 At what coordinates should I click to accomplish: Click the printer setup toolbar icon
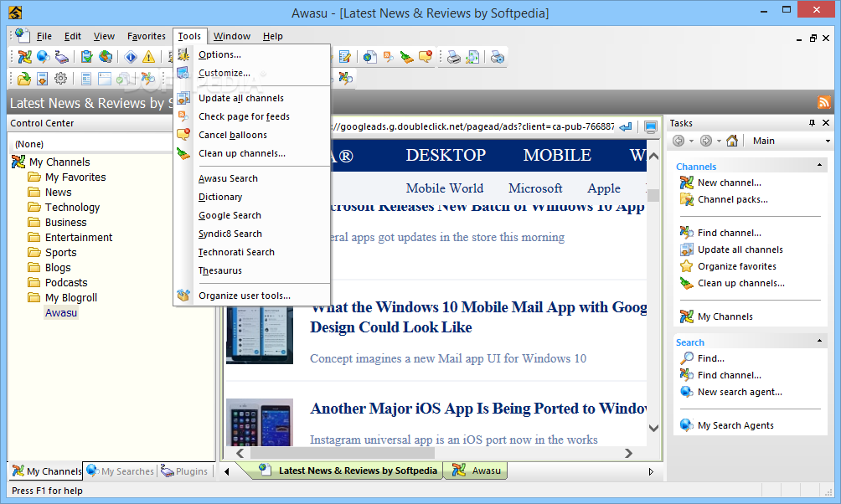pos(498,56)
